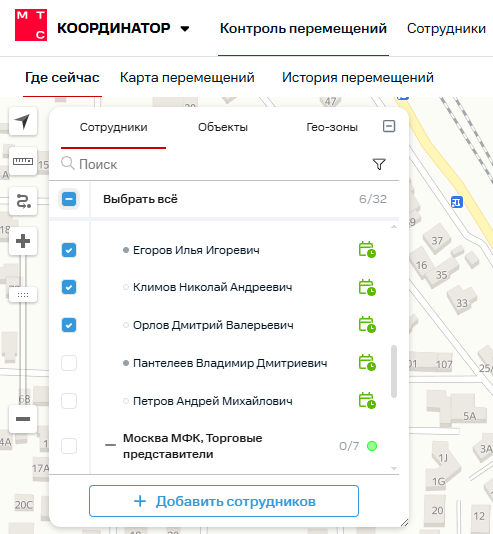Open the Координатор product dropdown arrow
Screen dimensions: 493x534
click(x=185, y=29)
